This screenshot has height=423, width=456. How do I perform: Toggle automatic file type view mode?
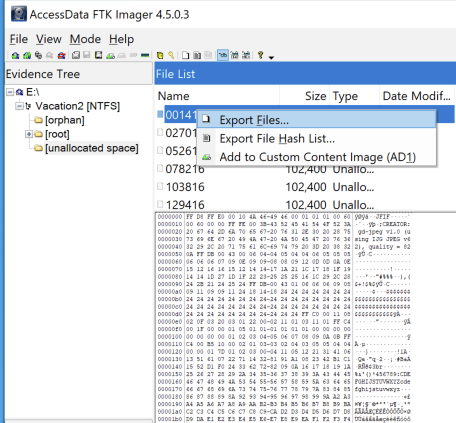223,55
